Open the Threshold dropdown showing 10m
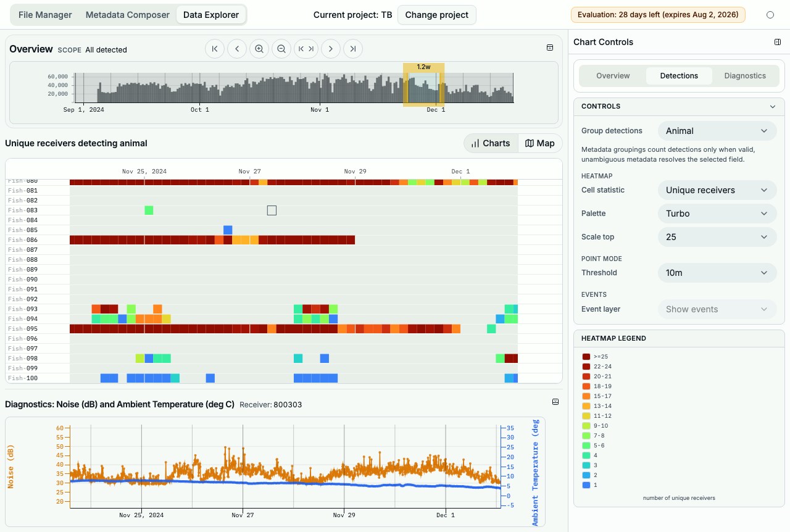This screenshot has height=532, width=790. (x=717, y=273)
